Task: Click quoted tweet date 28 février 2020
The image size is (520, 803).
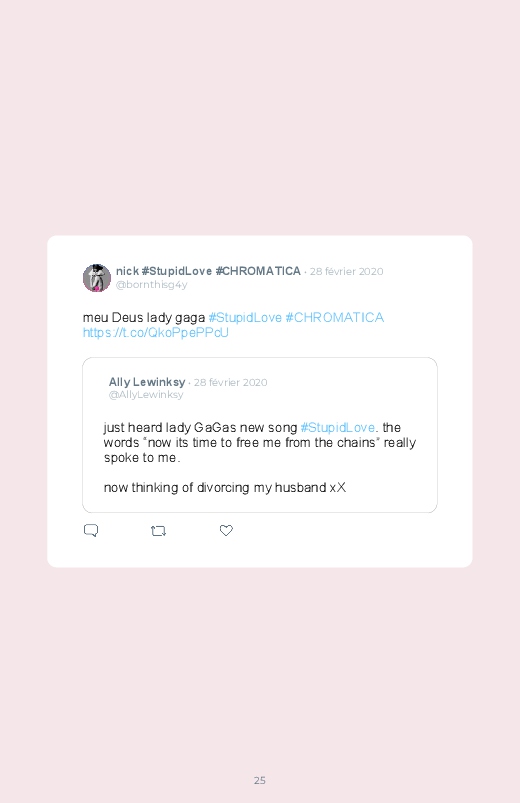Action: coord(231,383)
